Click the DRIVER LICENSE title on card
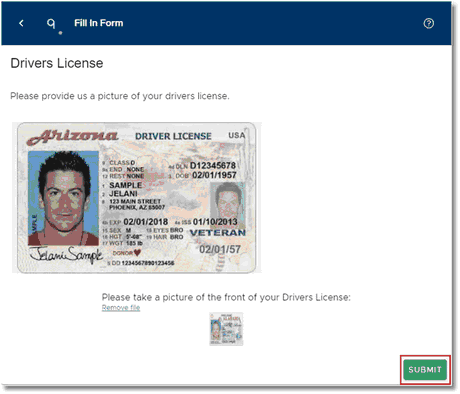Image resolution: width=460 pixels, height=394 pixels. click(173, 136)
